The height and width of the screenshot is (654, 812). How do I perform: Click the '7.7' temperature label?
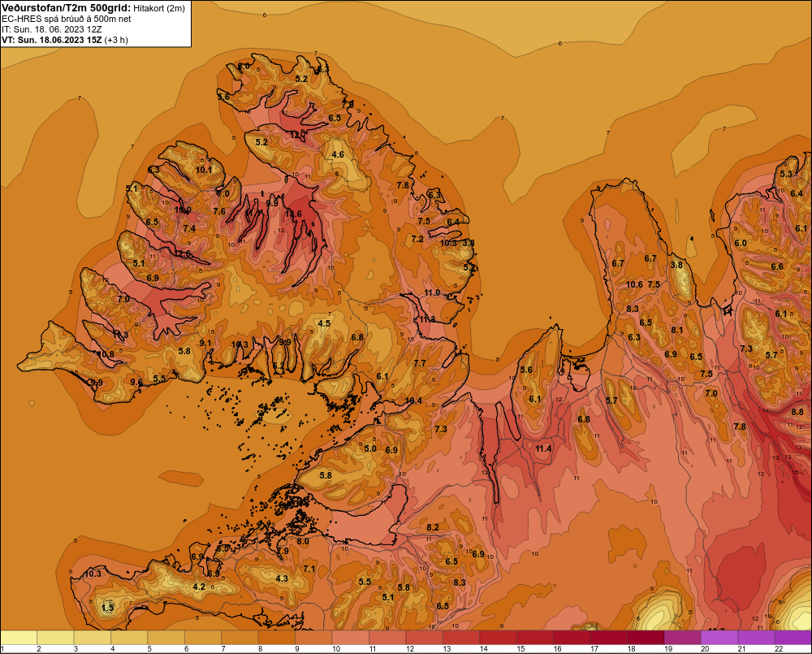pos(420,363)
